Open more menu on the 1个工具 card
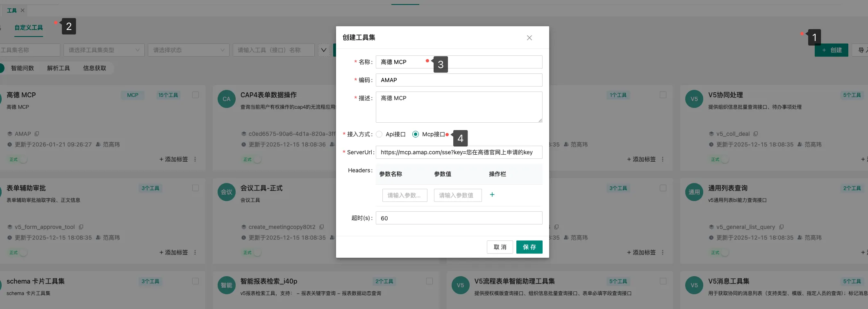 [x=663, y=159]
